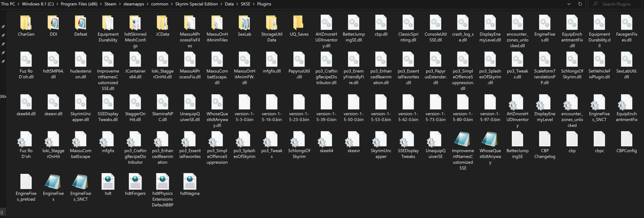Refresh the Plugins folder view

580,4
